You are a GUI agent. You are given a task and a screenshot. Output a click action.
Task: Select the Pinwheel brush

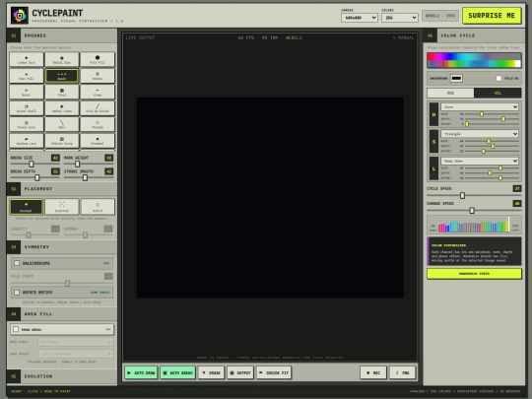click(x=98, y=141)
